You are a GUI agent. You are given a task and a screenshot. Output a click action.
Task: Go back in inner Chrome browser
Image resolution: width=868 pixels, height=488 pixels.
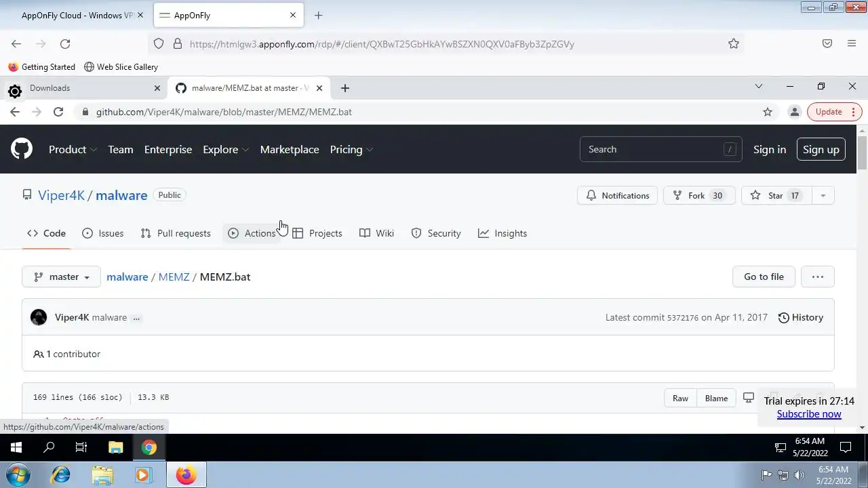(x=15, y=112)
